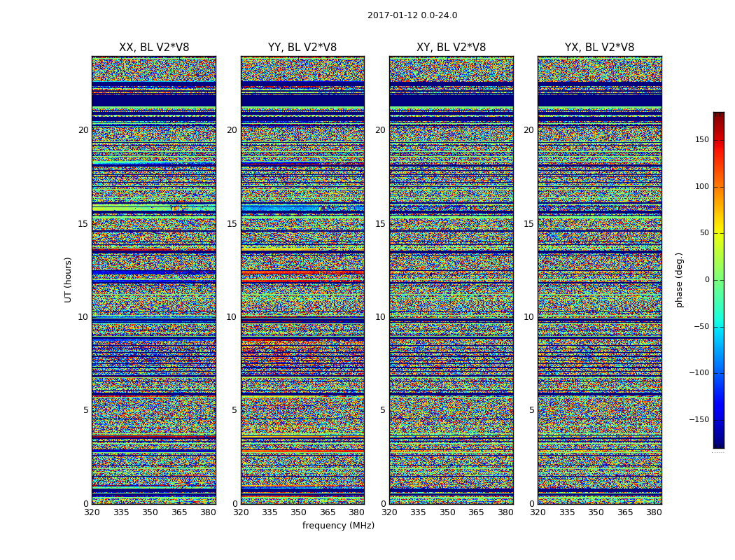Click the "5" y-tick beside the XY panel
Image resolution: width=735 pixels, height=560 pixels.
(x=383, y=410)
